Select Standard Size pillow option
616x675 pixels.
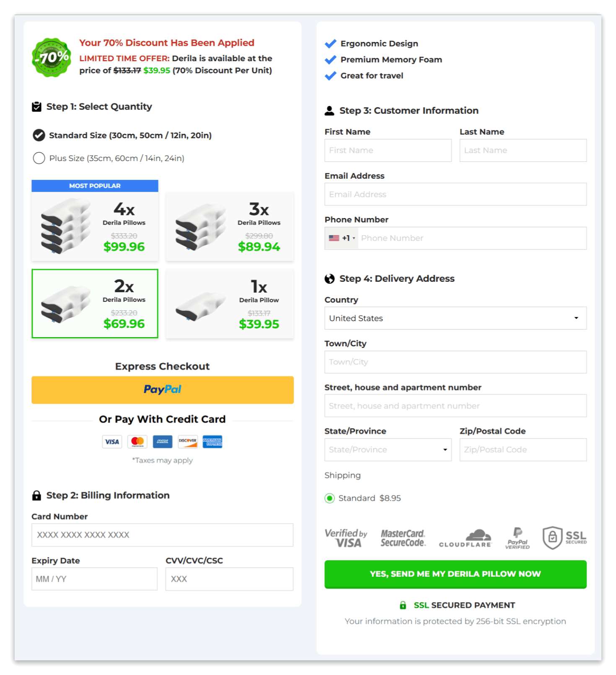click(39, 135)
